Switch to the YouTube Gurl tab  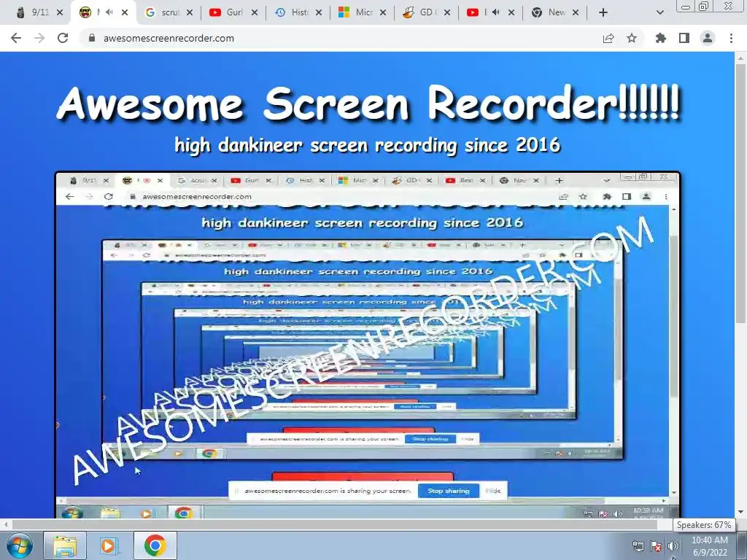tap(228, 12)
